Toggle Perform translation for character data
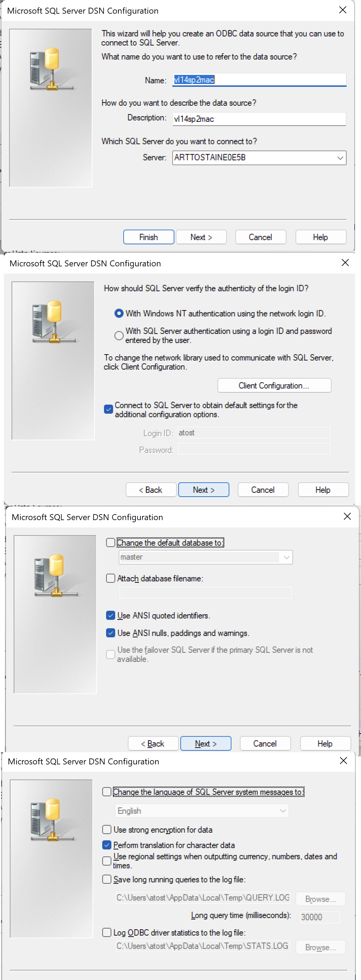The image size is (361, 980). pos(107,845)
